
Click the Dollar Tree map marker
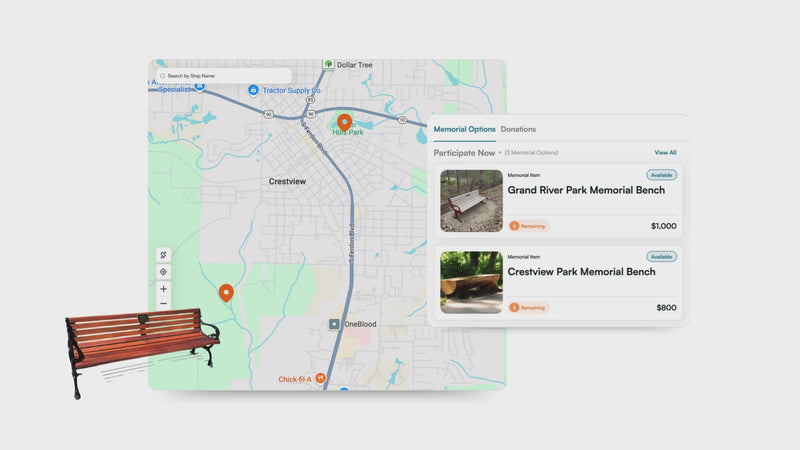328,65
